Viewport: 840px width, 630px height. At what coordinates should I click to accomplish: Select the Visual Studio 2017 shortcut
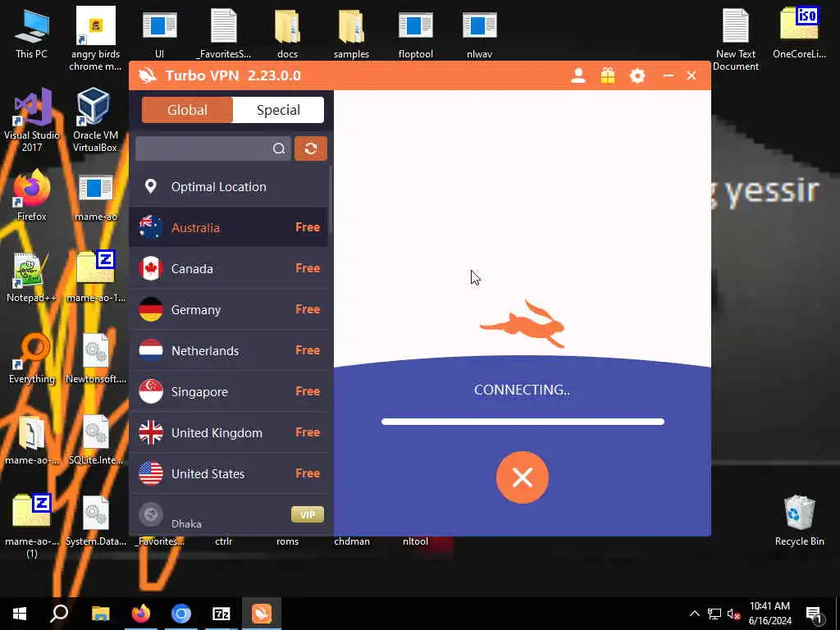(32, 120)
